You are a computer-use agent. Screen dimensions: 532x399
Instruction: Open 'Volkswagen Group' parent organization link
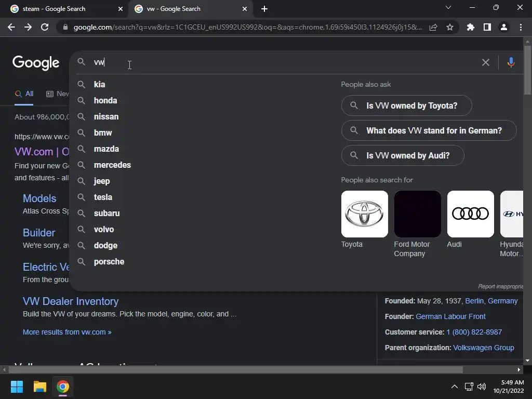(x=484, y=348)
